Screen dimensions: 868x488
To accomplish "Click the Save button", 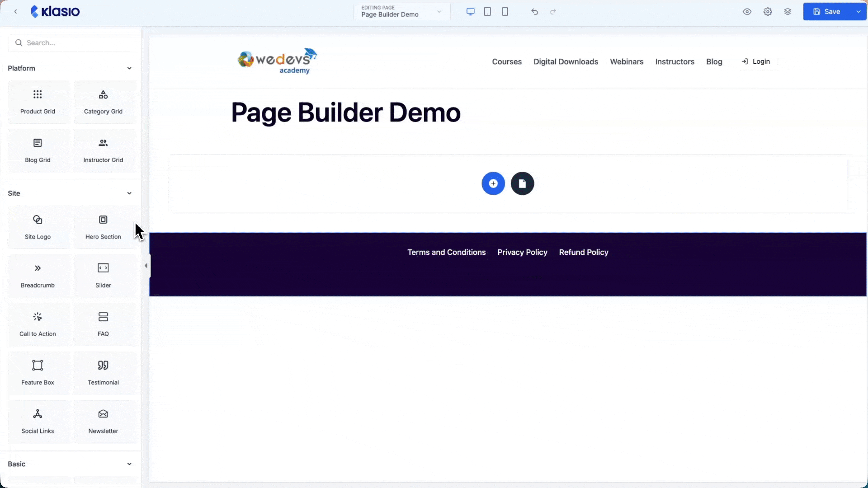I will [x=830, y=11].
